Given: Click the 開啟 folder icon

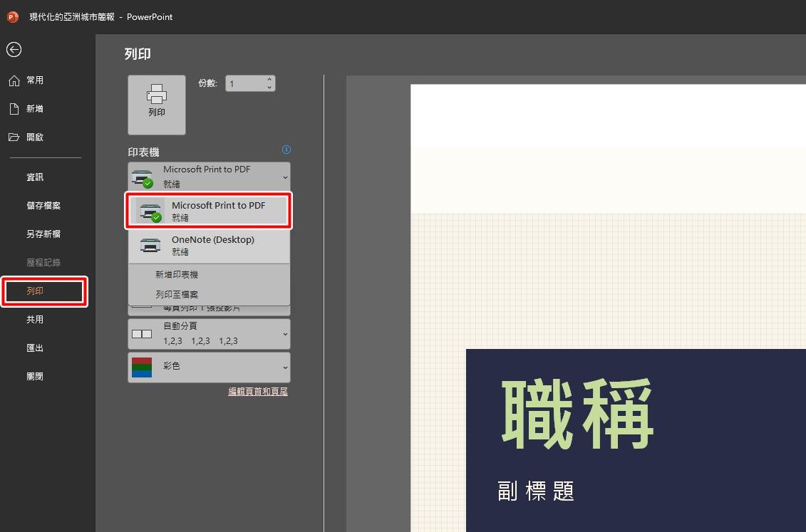Looking at the screenshot, I should coord(14,137).
